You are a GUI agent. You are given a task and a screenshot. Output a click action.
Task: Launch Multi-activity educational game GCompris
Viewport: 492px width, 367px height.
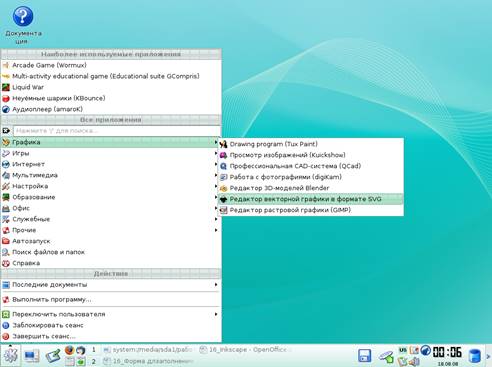pos(111,76)
